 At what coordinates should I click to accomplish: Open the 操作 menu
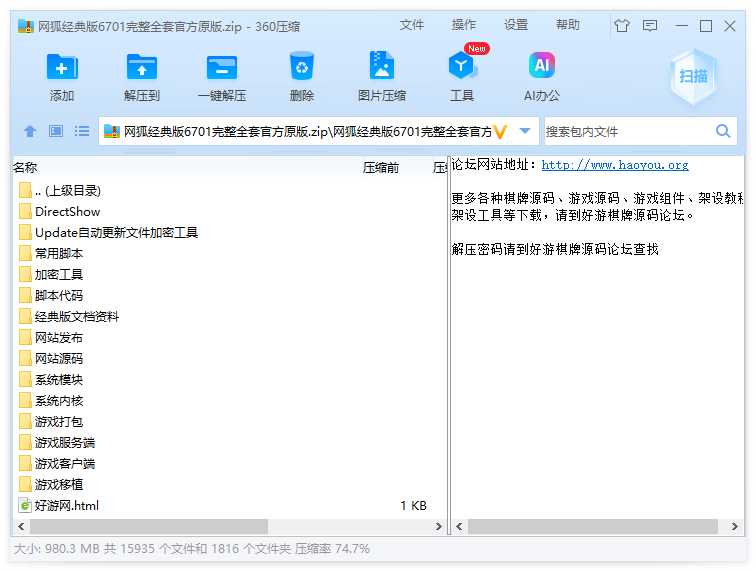click(463, 25)
